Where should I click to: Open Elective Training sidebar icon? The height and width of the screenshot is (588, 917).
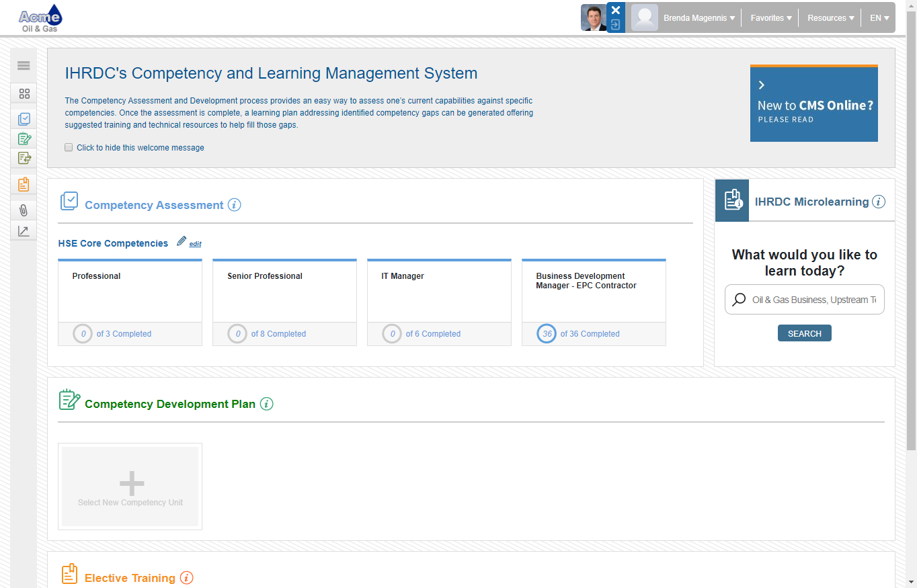(x=24, y=184)
